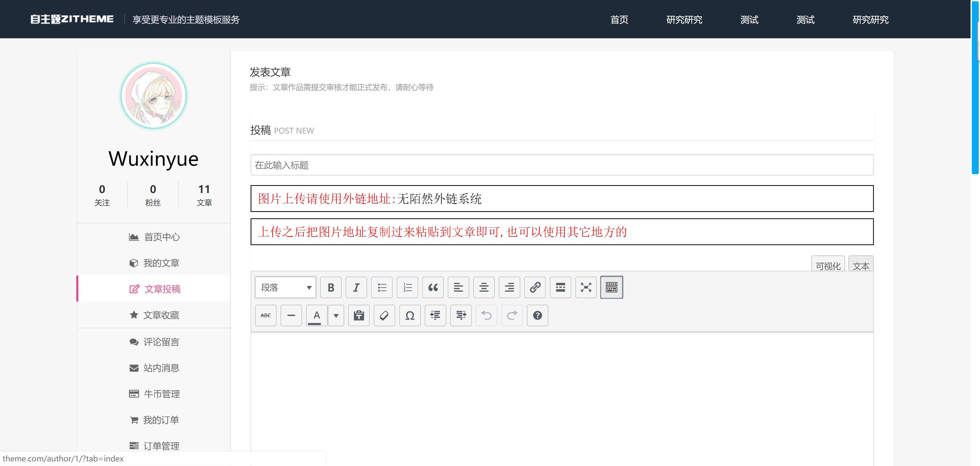Open the text color picker dropdown arrow
980x466 pixels.
(336, 316)
